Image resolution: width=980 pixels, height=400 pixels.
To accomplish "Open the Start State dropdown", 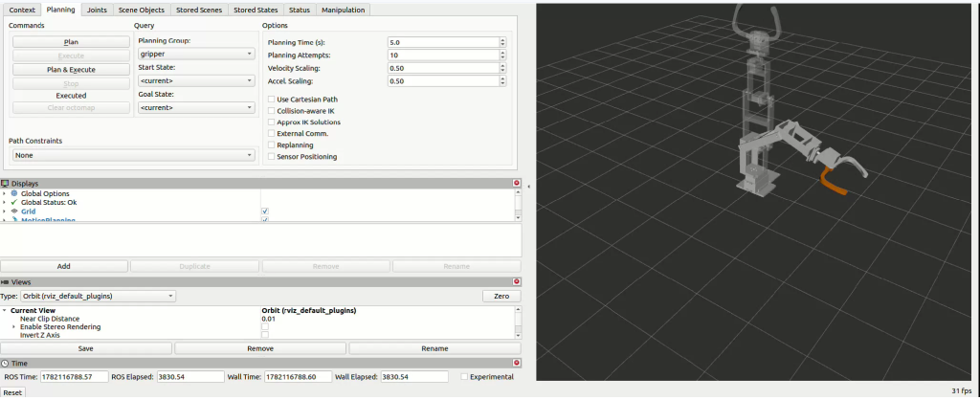I will [x=196, y=80].
